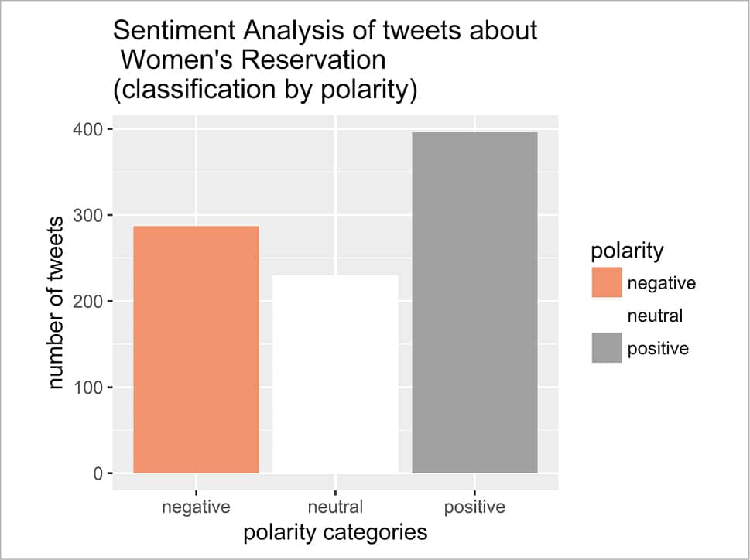
Task: Click the 100 y-axis tick label
Action: coord(87,387)
